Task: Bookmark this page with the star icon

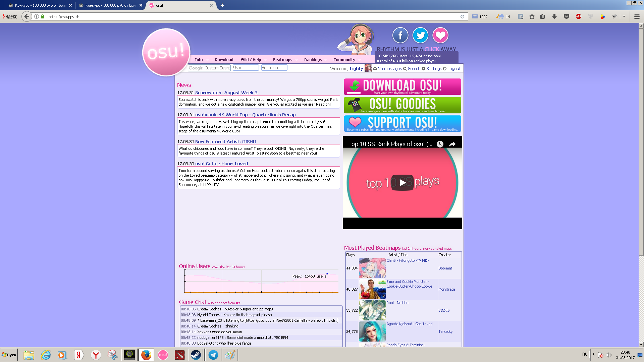Action: click(532, 16)
